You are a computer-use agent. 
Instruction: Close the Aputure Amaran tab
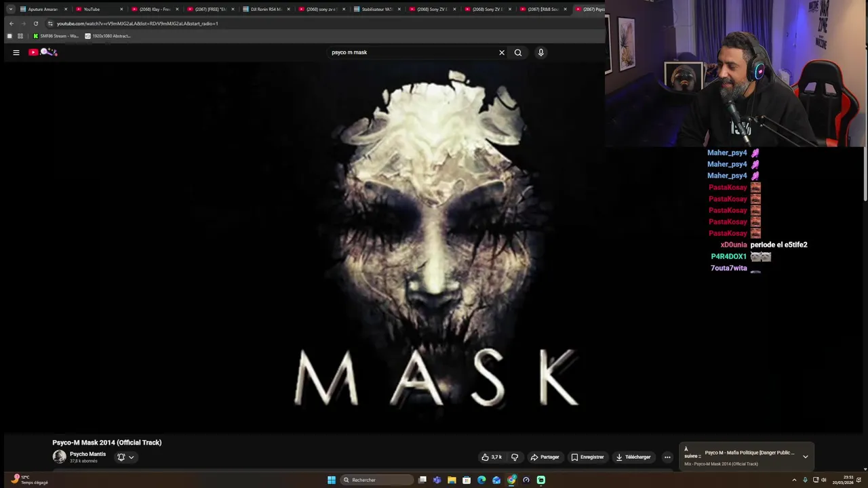(x=66, y=9)
